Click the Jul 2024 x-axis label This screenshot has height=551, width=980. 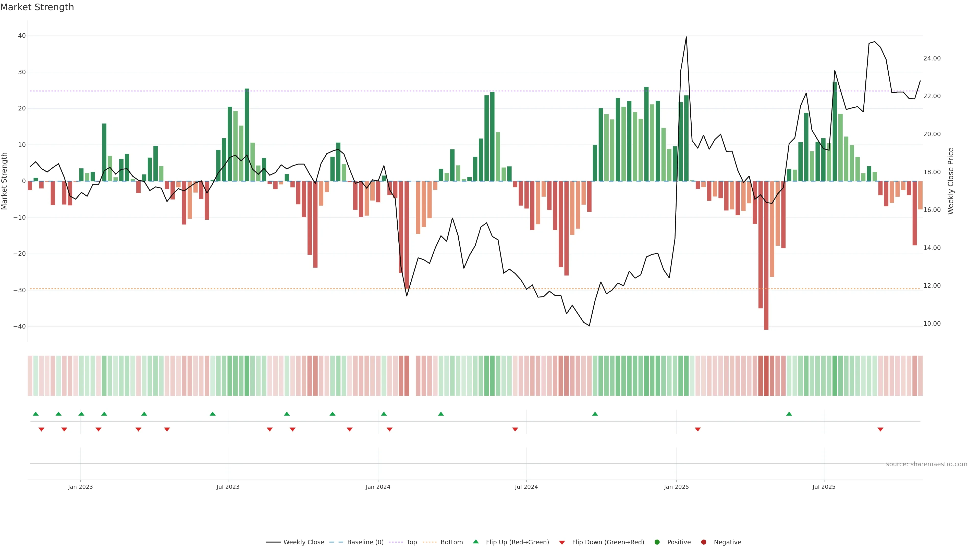coord(526,487)
